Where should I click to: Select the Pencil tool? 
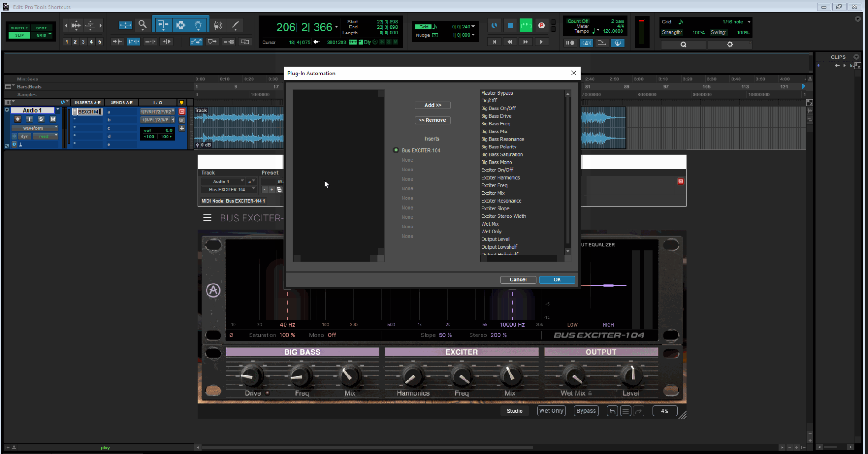235,25
